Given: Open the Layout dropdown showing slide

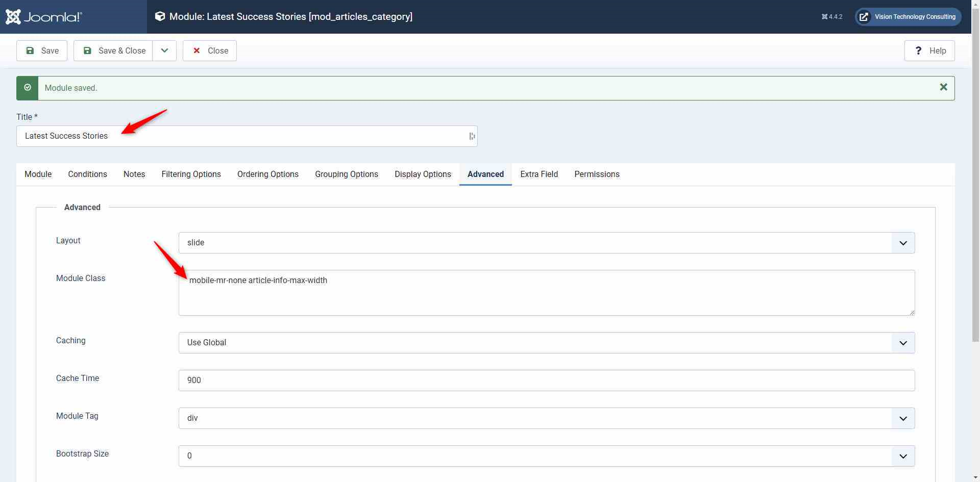Looking at the screenshot, I should 546,243.
